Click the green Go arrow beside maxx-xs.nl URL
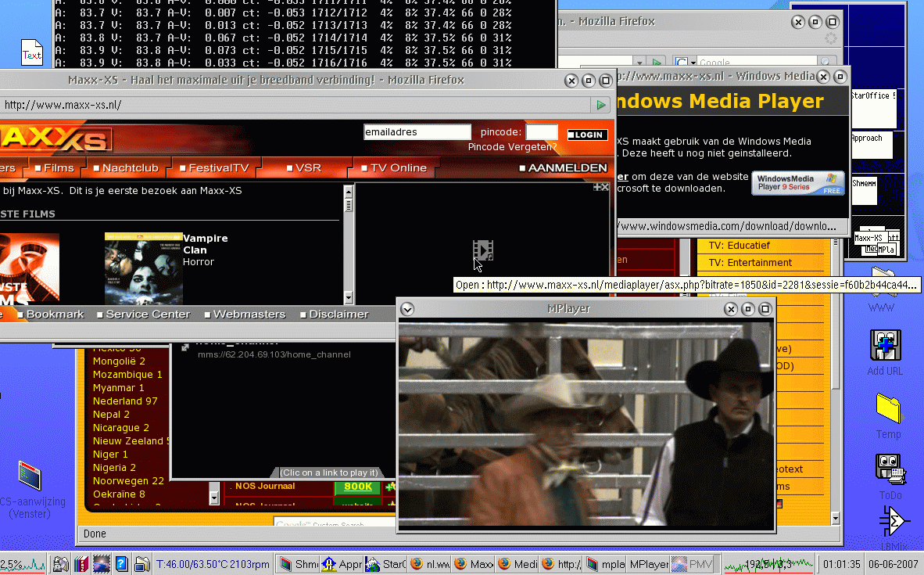 (x=600, y=105)
